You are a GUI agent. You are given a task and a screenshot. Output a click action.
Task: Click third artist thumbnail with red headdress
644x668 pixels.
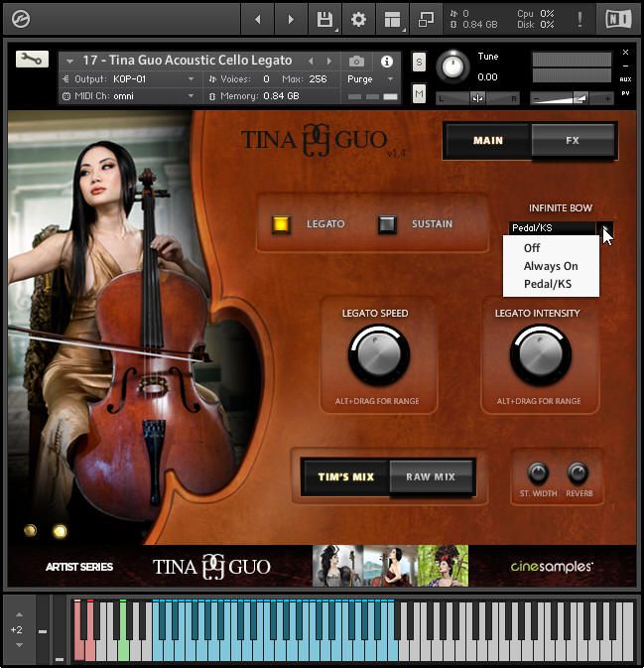[443, 566]
